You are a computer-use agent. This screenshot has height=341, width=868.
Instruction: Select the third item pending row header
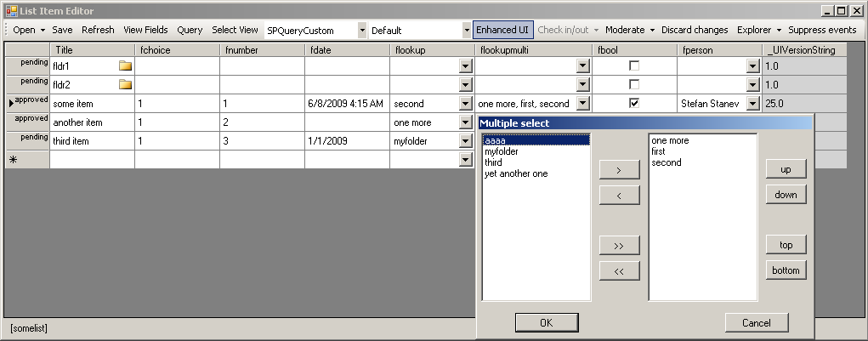pyautogui.click(x=28, y=141)
